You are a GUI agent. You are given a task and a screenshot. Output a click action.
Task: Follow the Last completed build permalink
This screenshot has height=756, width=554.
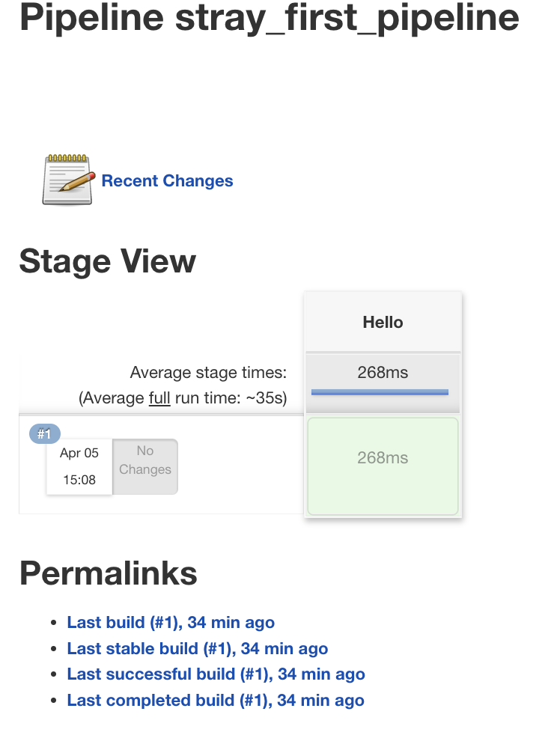point(216,701)
